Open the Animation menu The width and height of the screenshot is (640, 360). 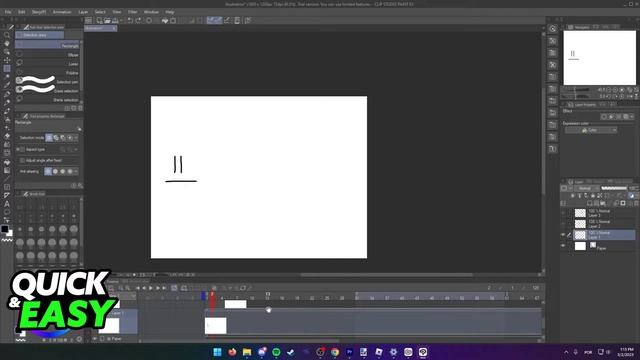[x=62, y=12]
